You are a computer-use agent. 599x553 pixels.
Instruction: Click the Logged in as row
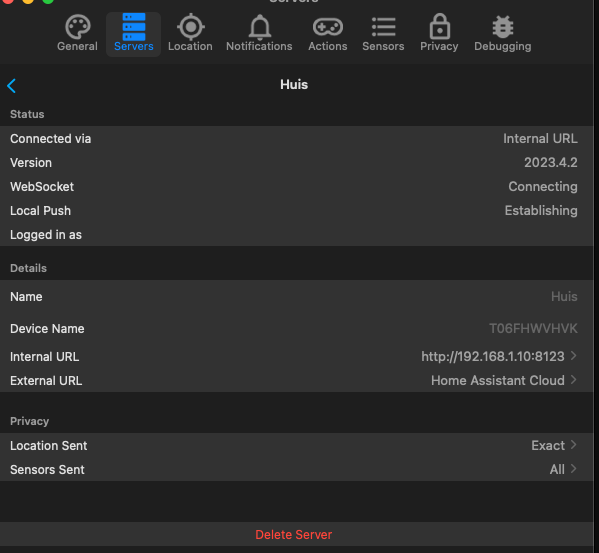(296, 234)
